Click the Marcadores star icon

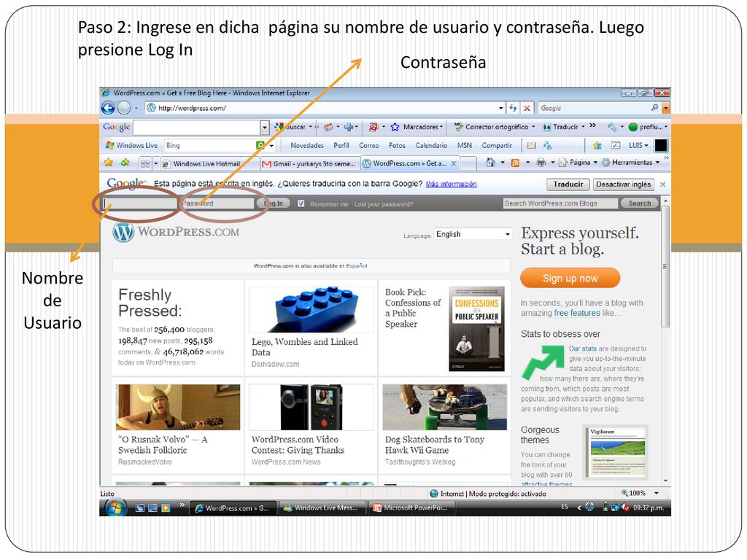[395, 127]
